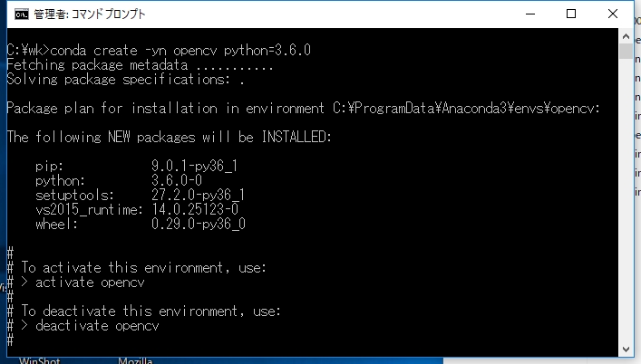Screen dimensions: 641x364
Task: Click the python 3.6.0-0 package entry
Action: 119,181
